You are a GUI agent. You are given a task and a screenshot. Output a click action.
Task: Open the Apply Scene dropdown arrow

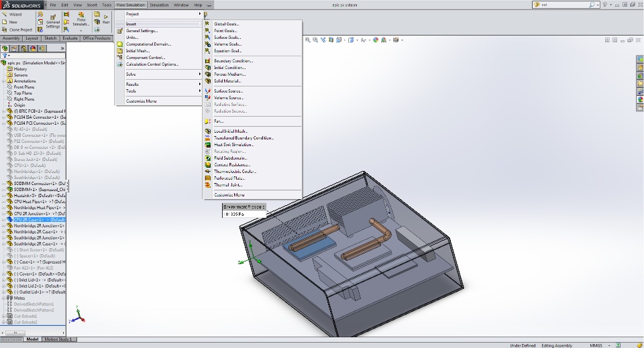(389, 40)
